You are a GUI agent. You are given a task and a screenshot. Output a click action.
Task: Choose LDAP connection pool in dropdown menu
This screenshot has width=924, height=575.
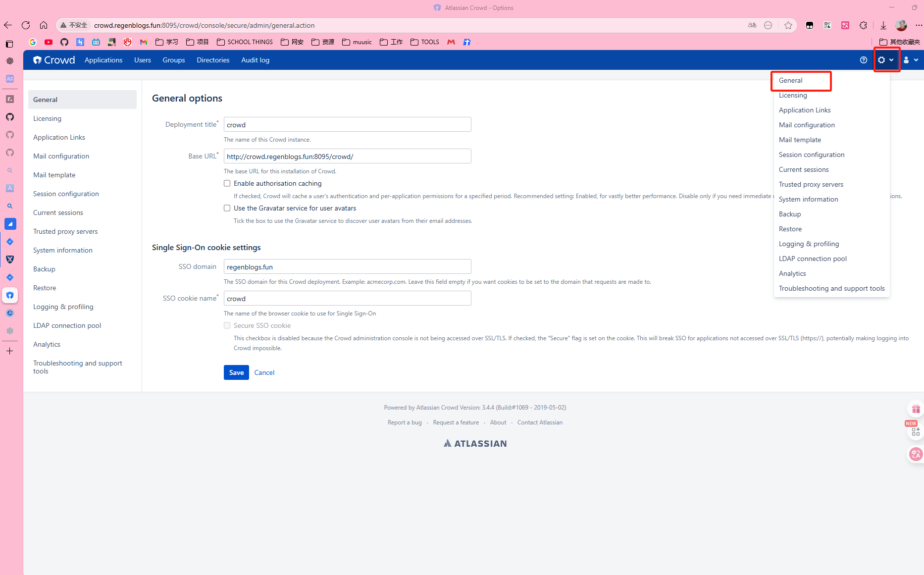click(813, 259)
